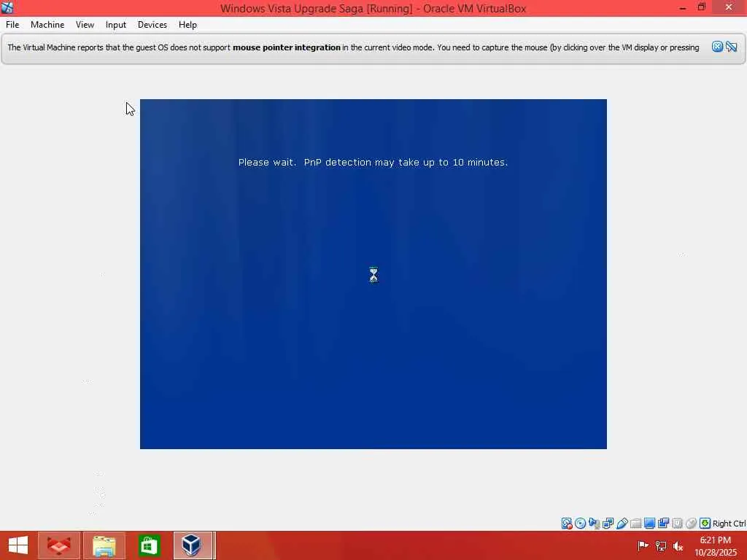Open the File menu
Screen dimensions: 747x560
(x=12, y=25)
